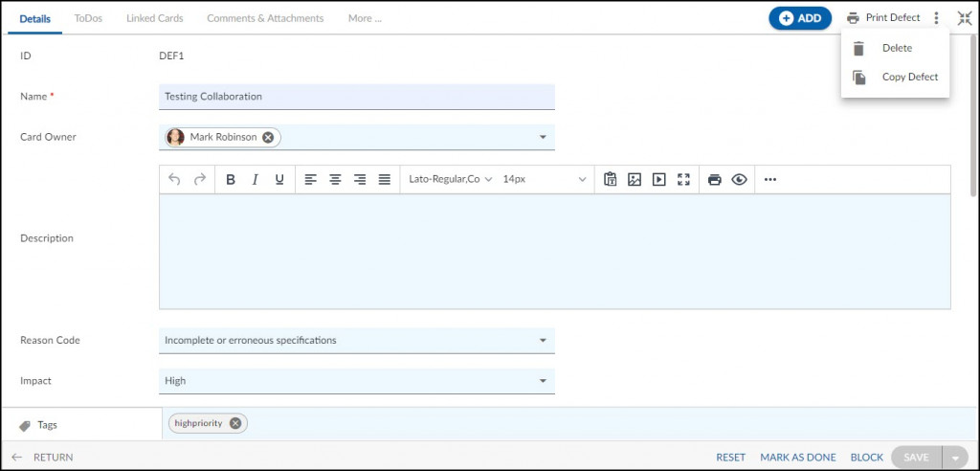Click the BLOCK button
Screen dimensions: 980x471
click(867, 458)
